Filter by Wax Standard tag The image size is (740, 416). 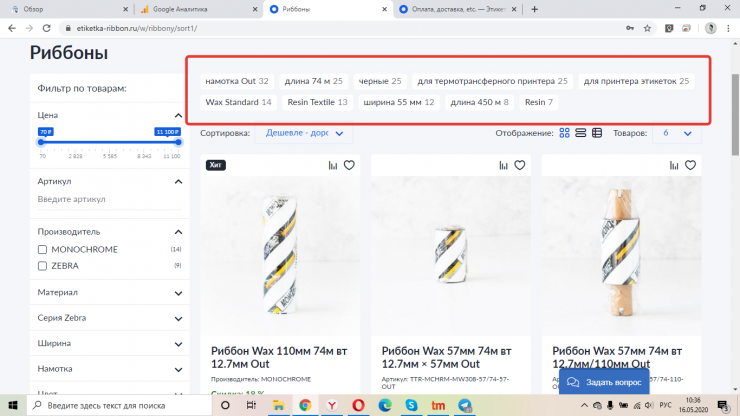click(238, 102)
